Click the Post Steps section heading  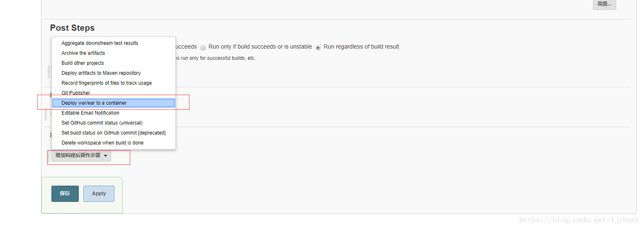click(72, 28)
